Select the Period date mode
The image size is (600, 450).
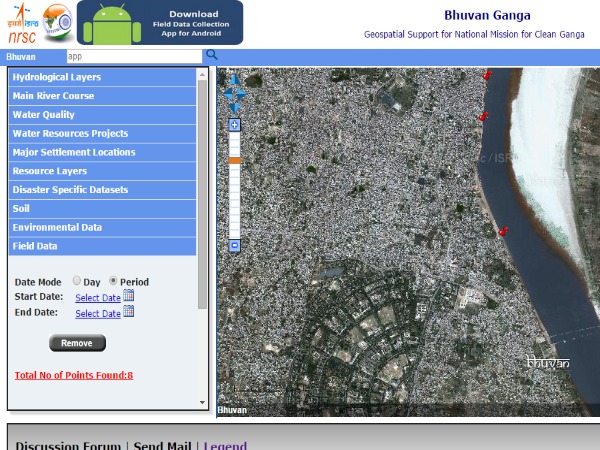tap(113, 280)
